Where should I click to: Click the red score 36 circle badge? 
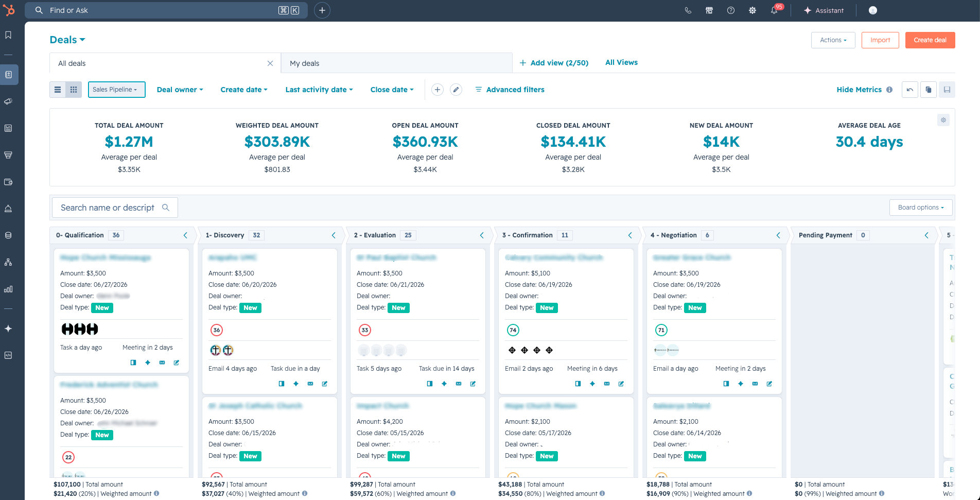tap(217, 330)
